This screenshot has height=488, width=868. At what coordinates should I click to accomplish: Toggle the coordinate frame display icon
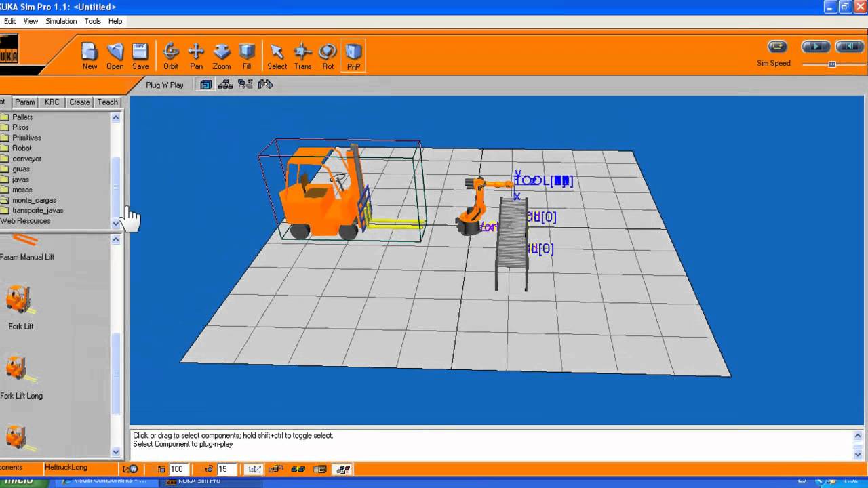pos(254,469)
